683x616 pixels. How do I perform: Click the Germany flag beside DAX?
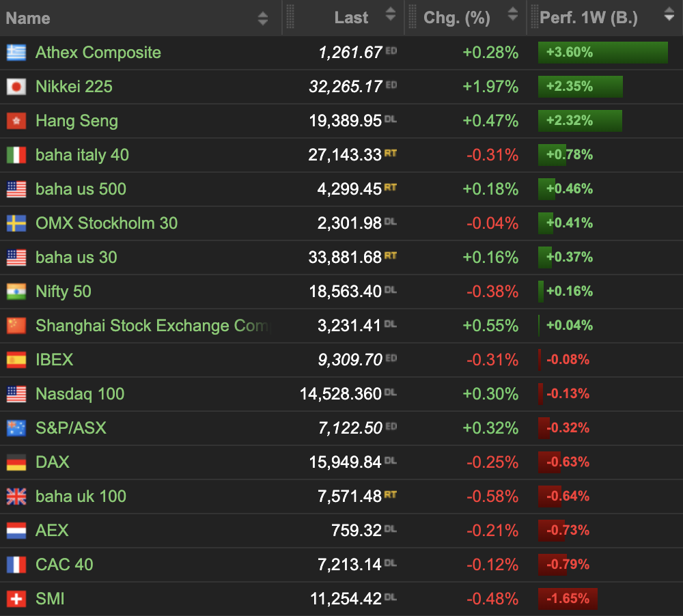16,462
